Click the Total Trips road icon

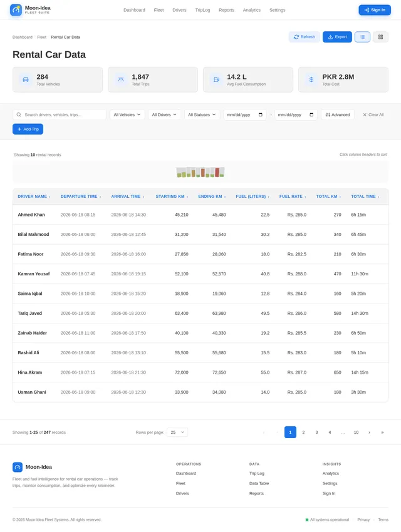[x=121, y=79]
